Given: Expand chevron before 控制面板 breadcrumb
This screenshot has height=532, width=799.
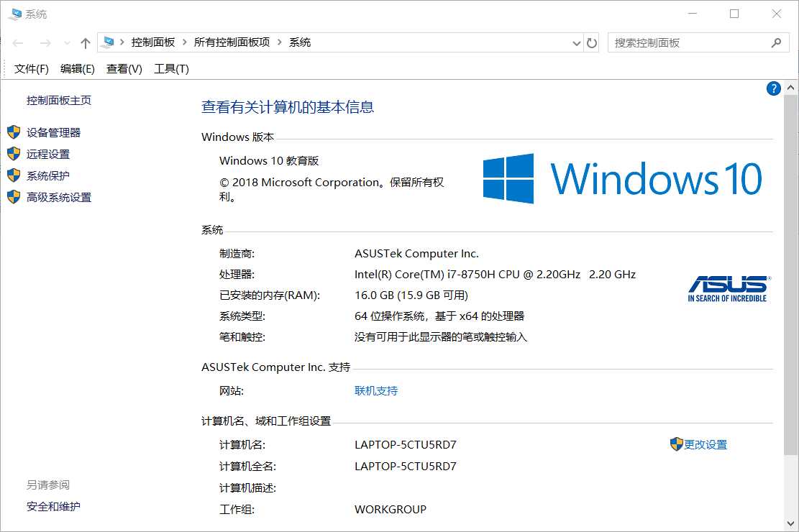Looking at the screenshot, I should 122,42.
